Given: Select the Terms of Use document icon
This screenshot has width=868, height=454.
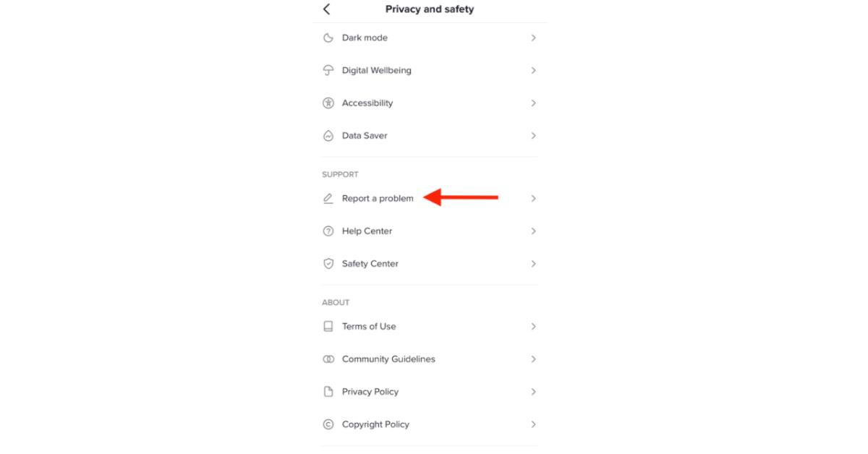Looking at the screenshot, I should pos(328,326).
